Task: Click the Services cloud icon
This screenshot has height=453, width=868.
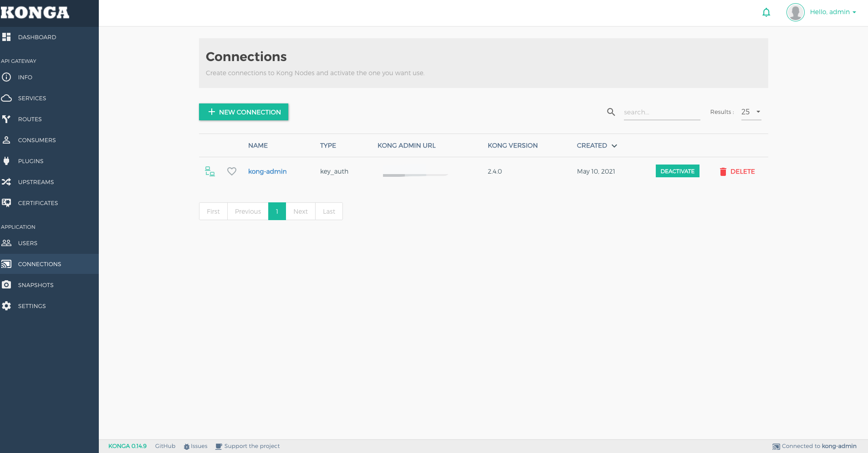Action: tap(6, 98)
